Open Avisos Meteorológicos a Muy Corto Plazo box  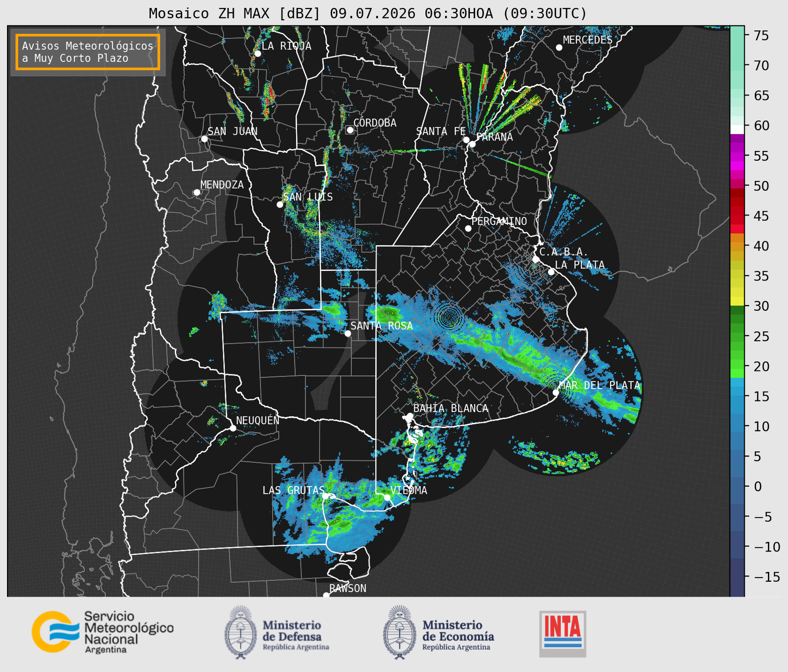(88, 52)
